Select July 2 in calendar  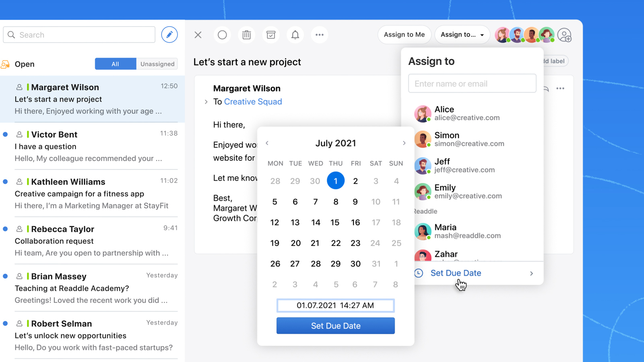coord(355,181)
